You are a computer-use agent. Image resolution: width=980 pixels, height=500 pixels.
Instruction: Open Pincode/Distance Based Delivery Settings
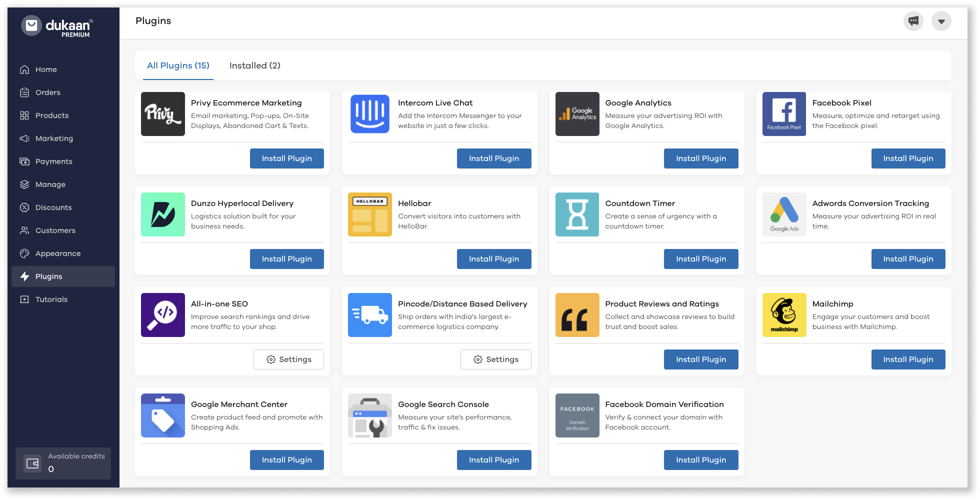[x=495, y=359]
